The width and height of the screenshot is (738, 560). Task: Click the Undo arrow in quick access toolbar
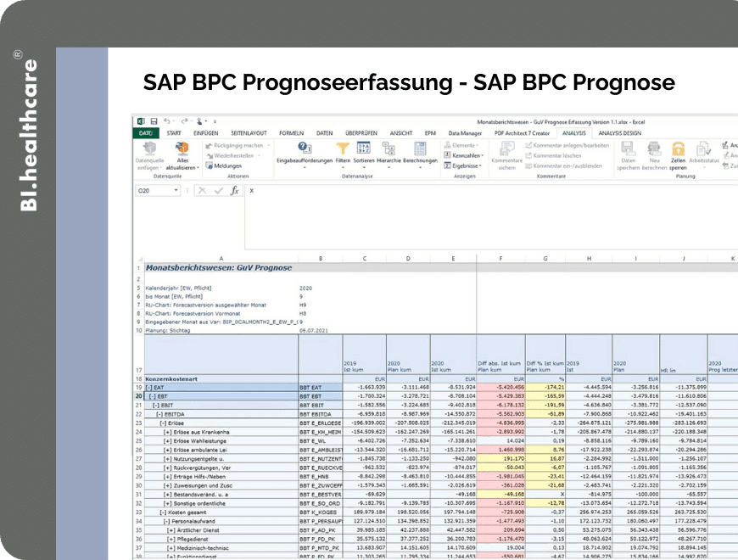point(166,121)
